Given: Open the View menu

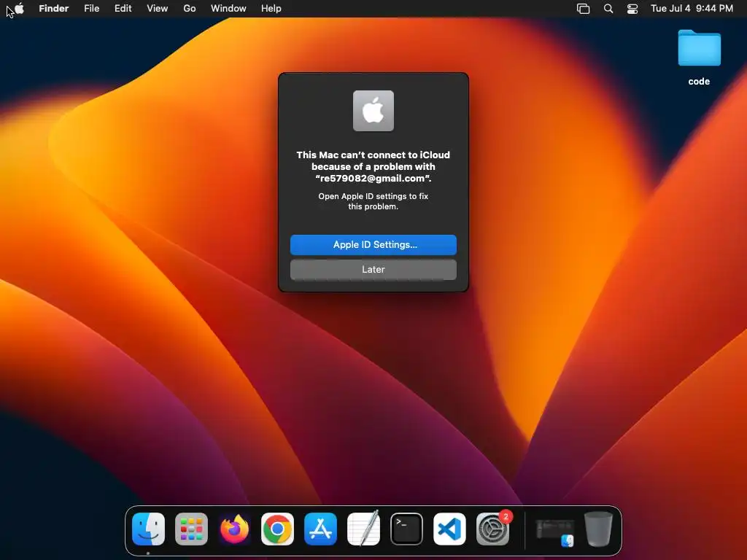Looking at the screenshot, I should [x=158, y=8].
